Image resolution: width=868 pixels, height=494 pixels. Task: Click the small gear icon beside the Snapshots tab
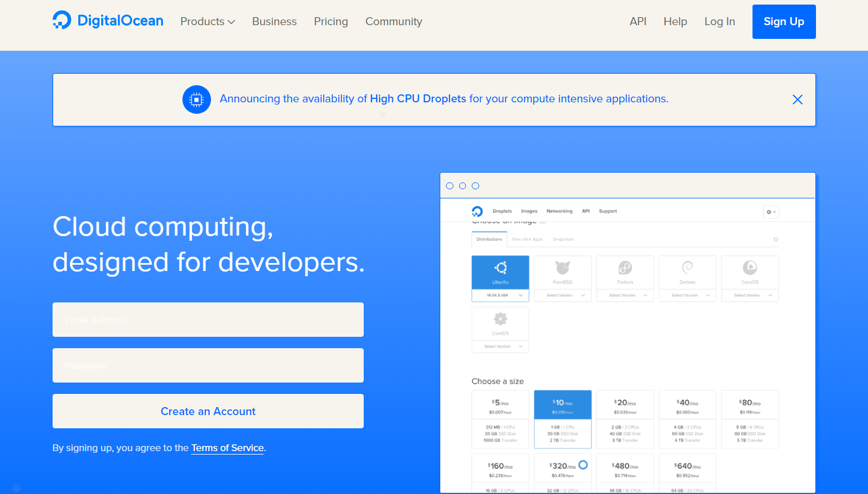point(775,239)
